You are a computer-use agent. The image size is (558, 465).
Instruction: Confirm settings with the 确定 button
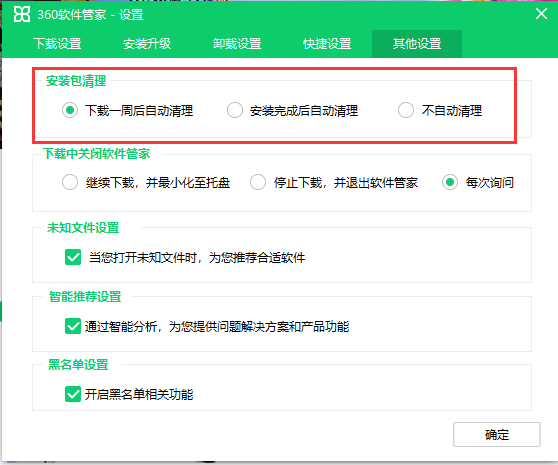click(497, 434)
